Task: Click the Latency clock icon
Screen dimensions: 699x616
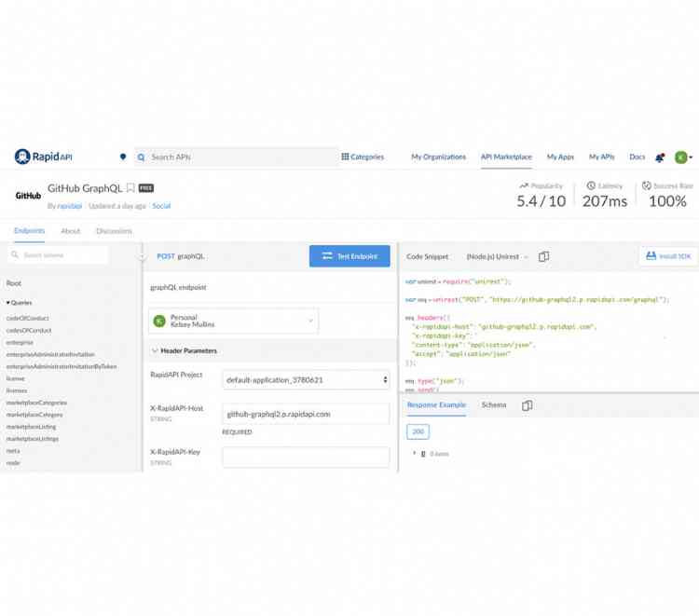Action: click(591, 185)
